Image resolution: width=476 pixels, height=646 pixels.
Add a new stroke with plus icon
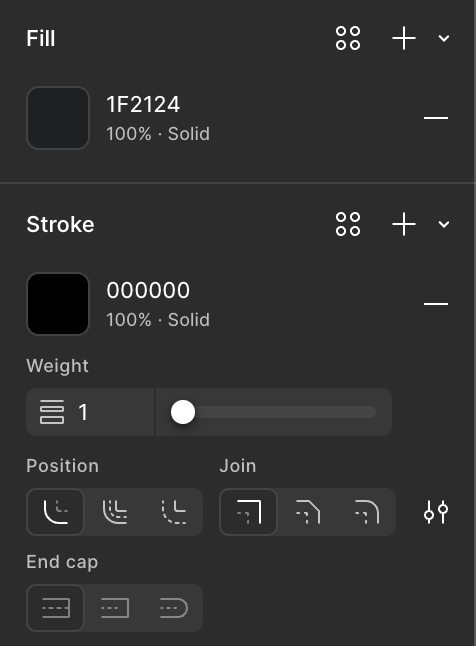coord(403,224)
